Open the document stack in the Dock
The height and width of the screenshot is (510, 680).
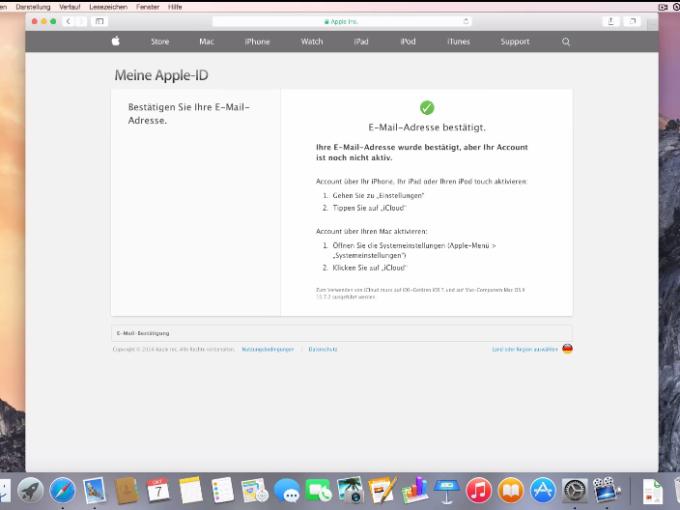653,490
